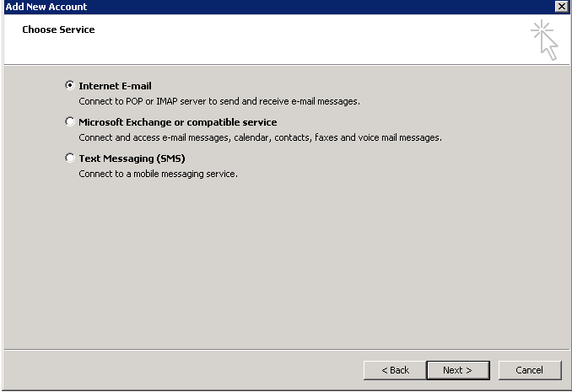Click the 'Internet E-mail' option label

[115, 86]
